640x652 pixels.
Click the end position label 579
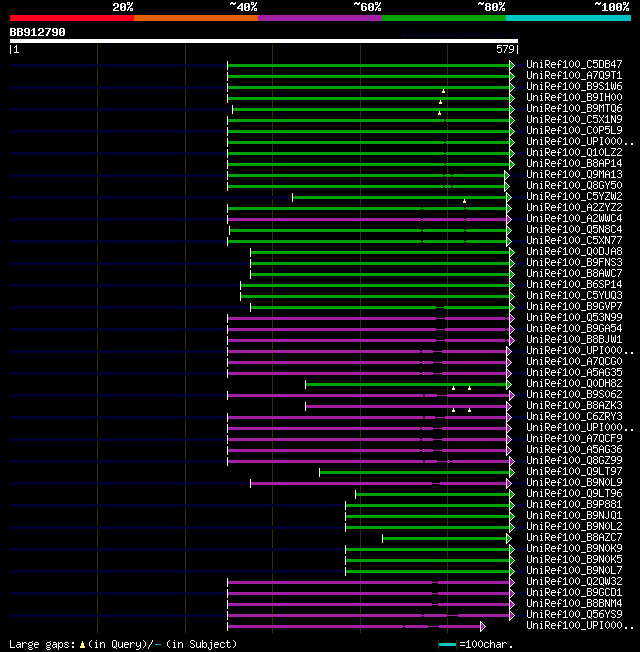coord(505,49)
